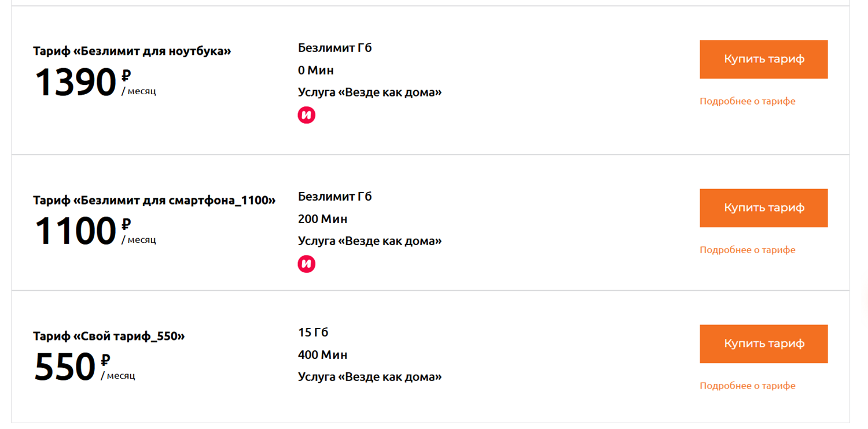This screenshot has width=868, height=429.
Task: Click the «200 Мин» feature line
Action: pos(323,219)
